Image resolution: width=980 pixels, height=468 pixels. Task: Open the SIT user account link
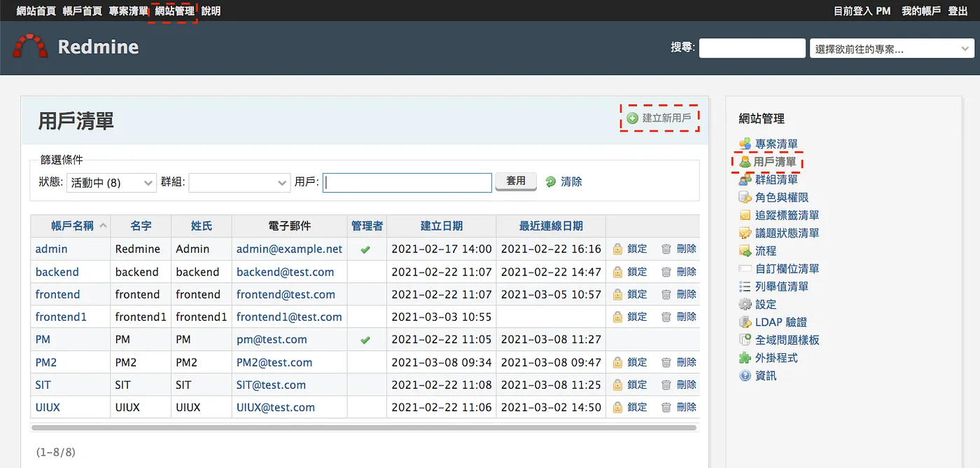point(43,385)
